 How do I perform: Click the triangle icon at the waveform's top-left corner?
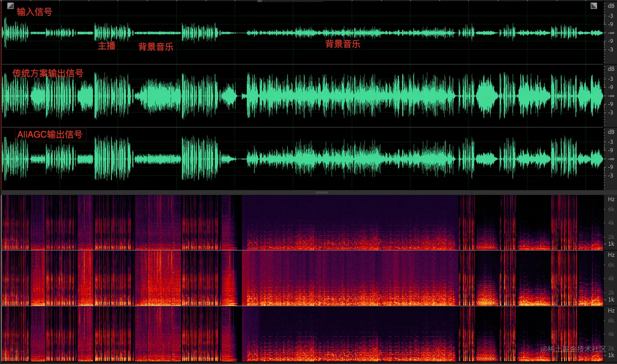coord(10,6)
